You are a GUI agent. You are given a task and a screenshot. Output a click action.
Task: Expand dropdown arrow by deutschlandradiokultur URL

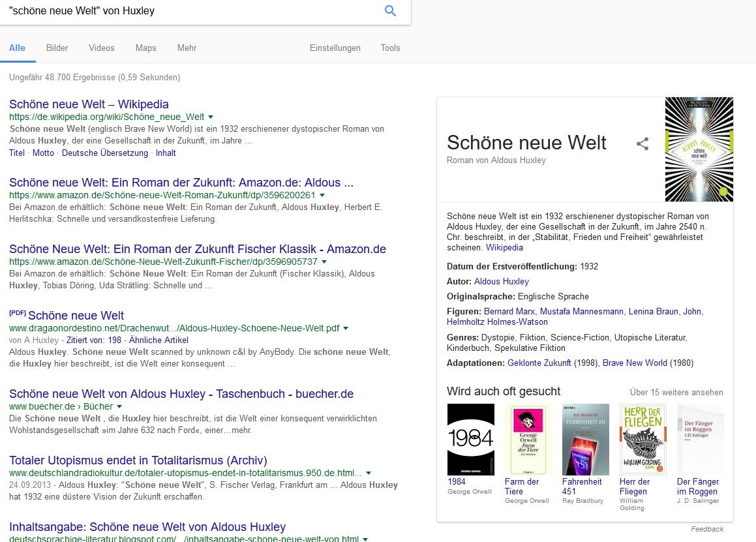369,473
